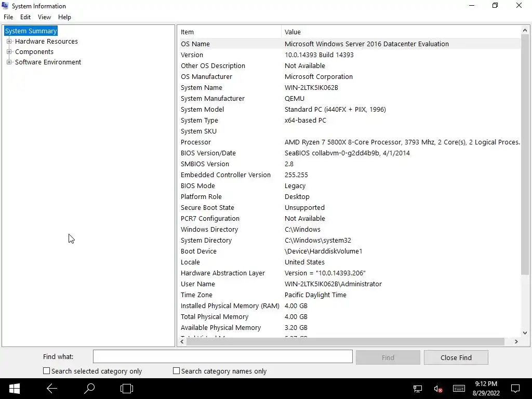Click the Legacy BIOS Mode value
The width and height of the screenshot is (532, 399).
[295, 186]
